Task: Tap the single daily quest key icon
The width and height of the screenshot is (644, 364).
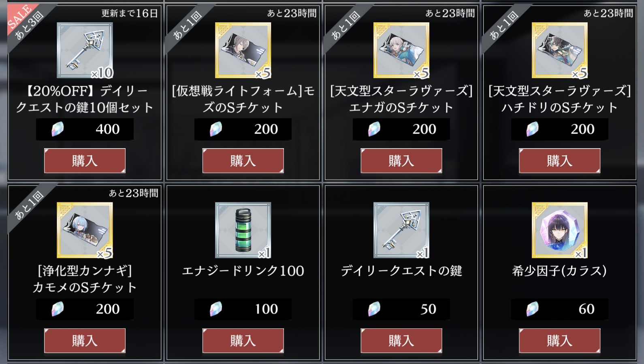Action: pyautogui.click(x=401, y=230)
